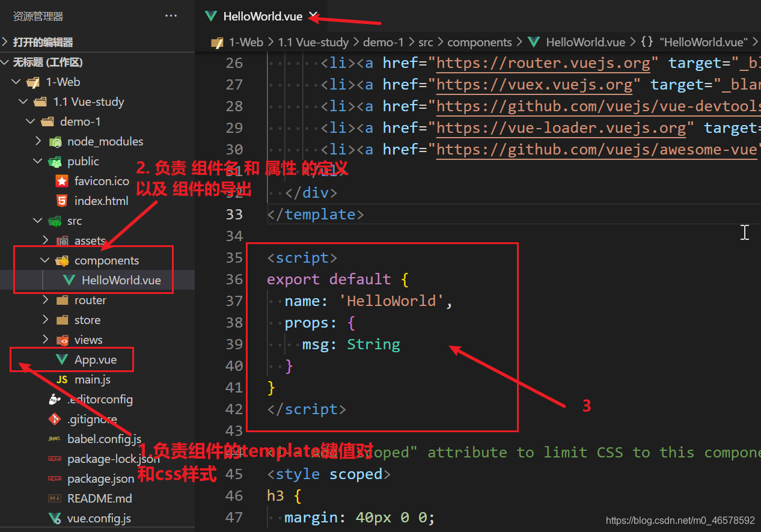Follow the vuex.vuejs.org link in code
The width and height of the screenshot is (761, 532).
(534, 85)
